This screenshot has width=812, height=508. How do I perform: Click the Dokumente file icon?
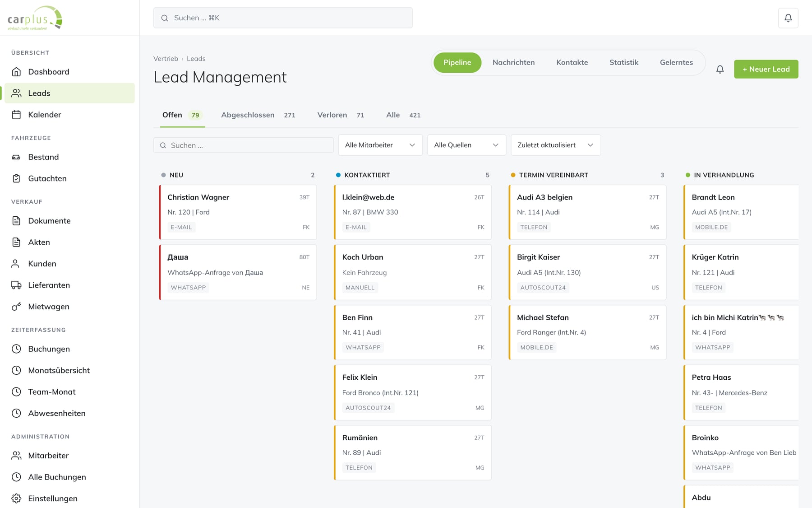point(16,221)
